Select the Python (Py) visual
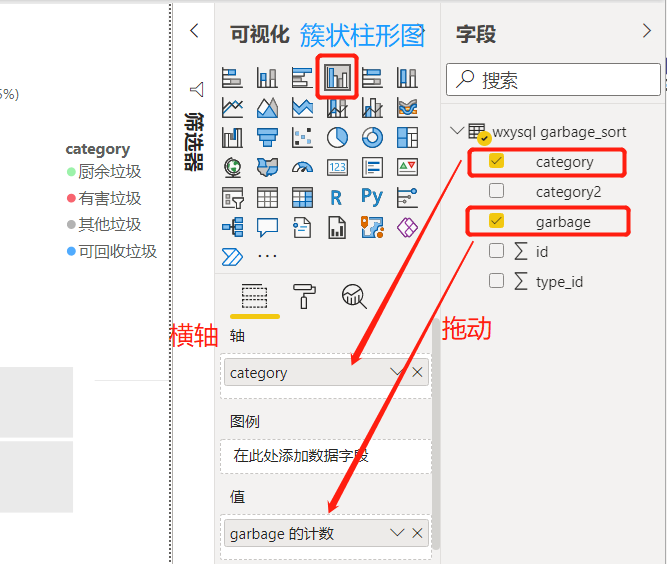The width and height of the screenshot is (667, 564). pos(372,197)
